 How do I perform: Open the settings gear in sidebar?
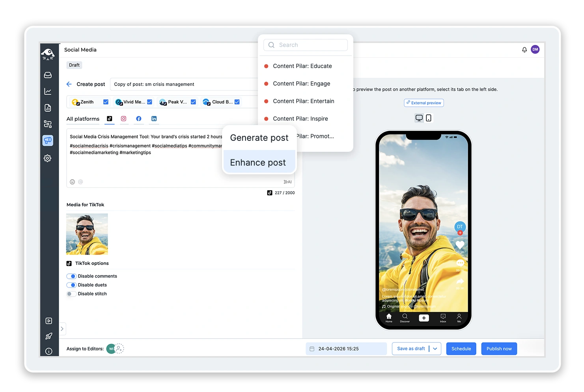48,158
